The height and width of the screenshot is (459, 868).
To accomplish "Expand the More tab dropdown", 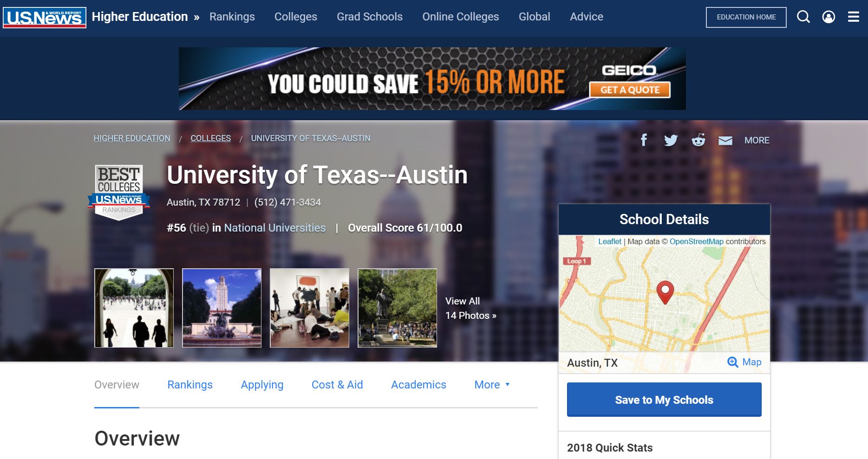I will [492, 385].
